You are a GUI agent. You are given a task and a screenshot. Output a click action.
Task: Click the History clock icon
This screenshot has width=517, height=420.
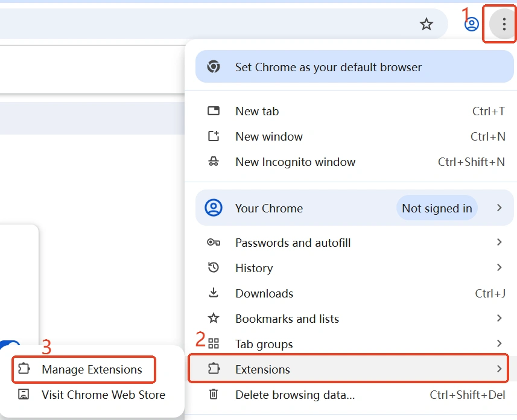pyautogui.click(x=214, y=268)
